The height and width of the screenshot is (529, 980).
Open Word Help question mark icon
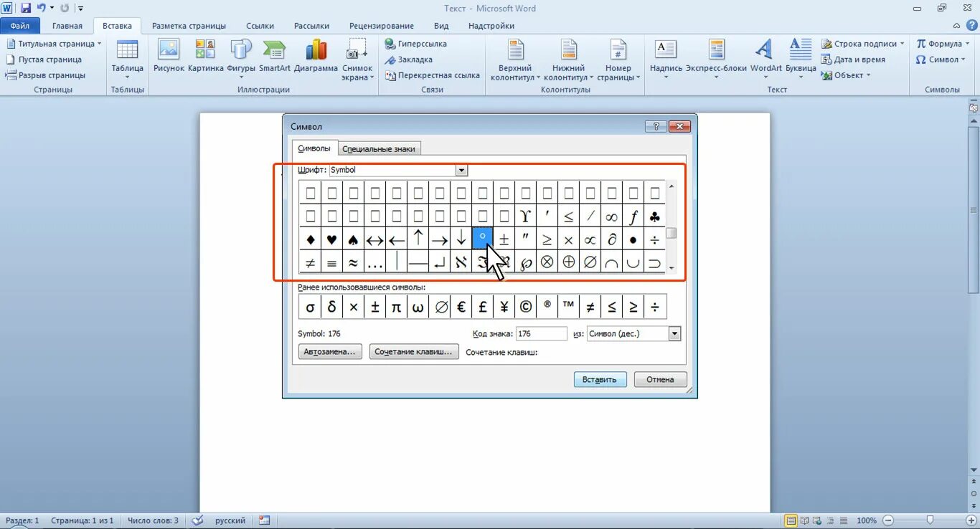click(972, 25)
